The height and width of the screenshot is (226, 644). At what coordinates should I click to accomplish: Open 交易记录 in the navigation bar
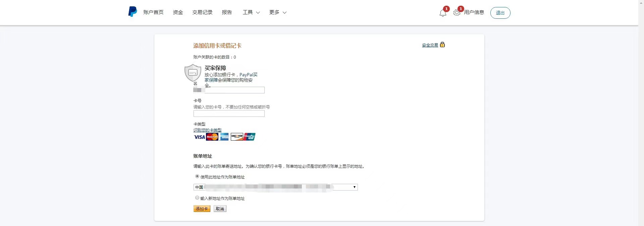pos(202,12)
